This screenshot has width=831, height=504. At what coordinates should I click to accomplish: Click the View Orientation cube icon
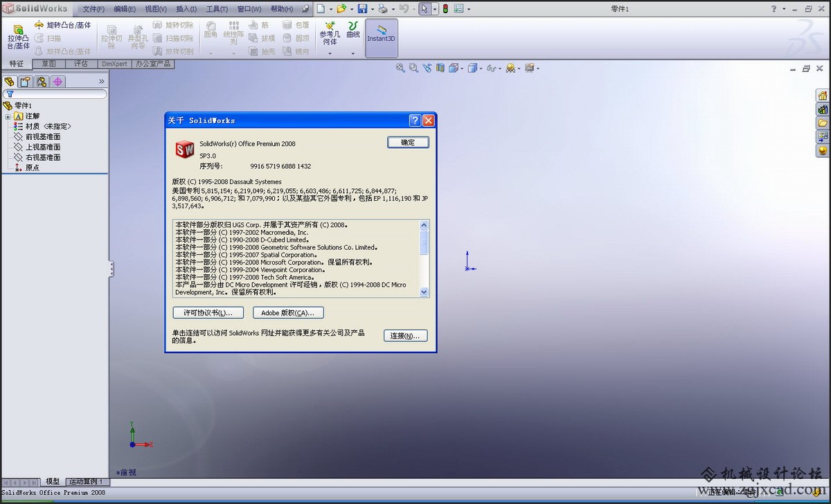click(453, 68)
